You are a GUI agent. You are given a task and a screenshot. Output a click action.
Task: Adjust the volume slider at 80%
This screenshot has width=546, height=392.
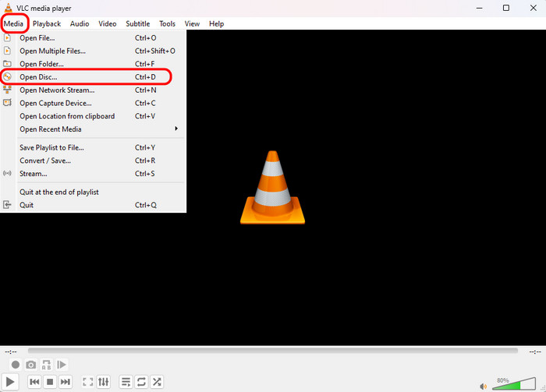click(514, 383)
